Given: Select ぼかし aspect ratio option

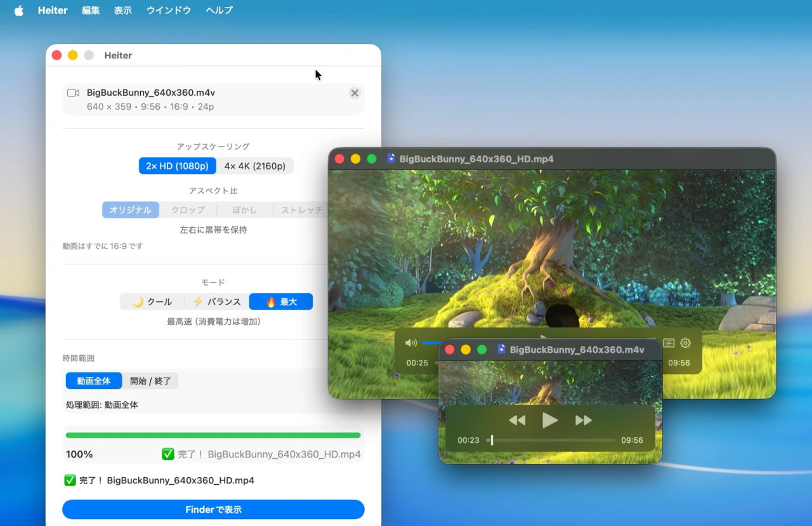Looking at the screenshot, I should tap(244, 210).
